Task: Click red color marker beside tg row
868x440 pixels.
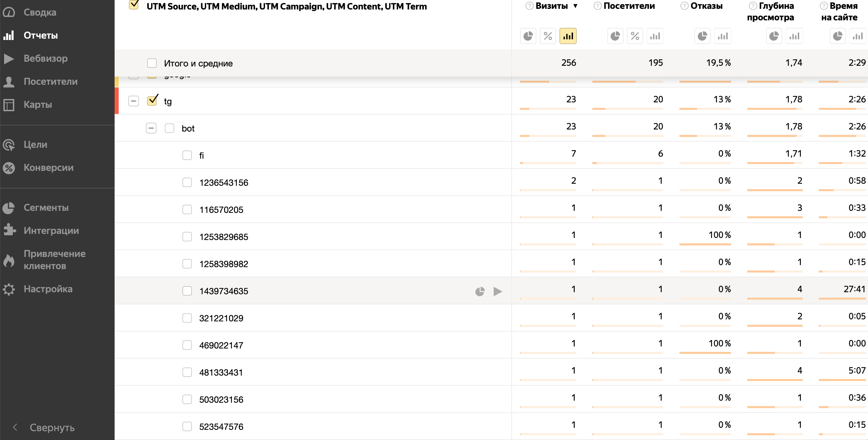Action: tap(117, 101)
